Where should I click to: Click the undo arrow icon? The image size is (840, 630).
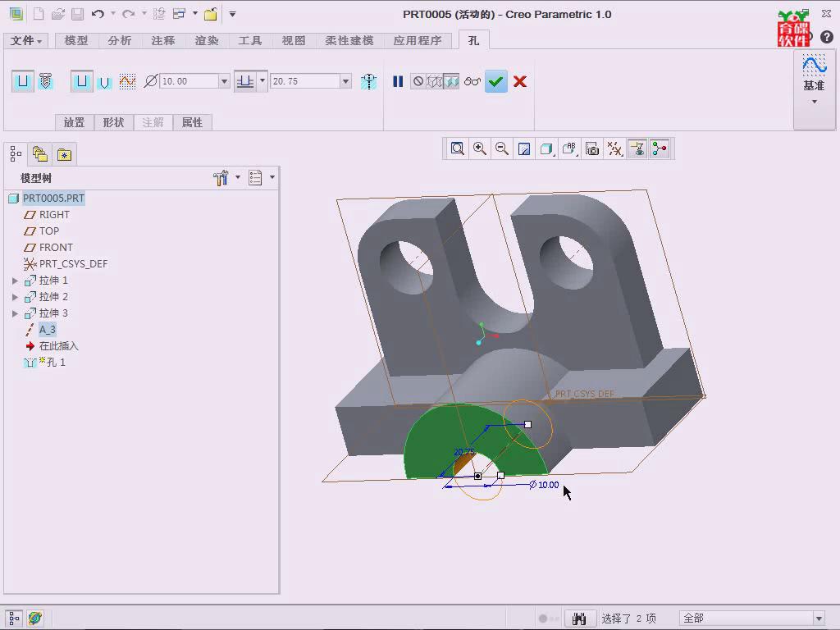(98, 14)
